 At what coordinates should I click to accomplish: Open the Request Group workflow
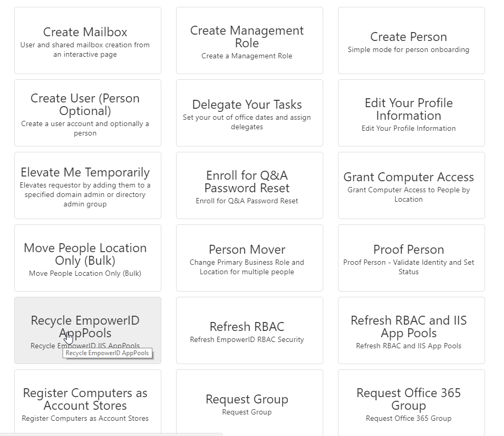(246, 402)
